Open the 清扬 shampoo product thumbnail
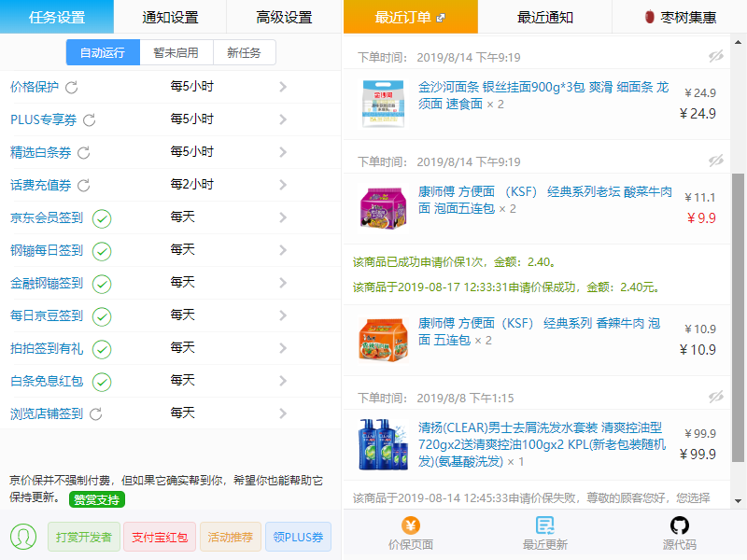The height and width of the screenshot is (560, 747). pos(381,443)
